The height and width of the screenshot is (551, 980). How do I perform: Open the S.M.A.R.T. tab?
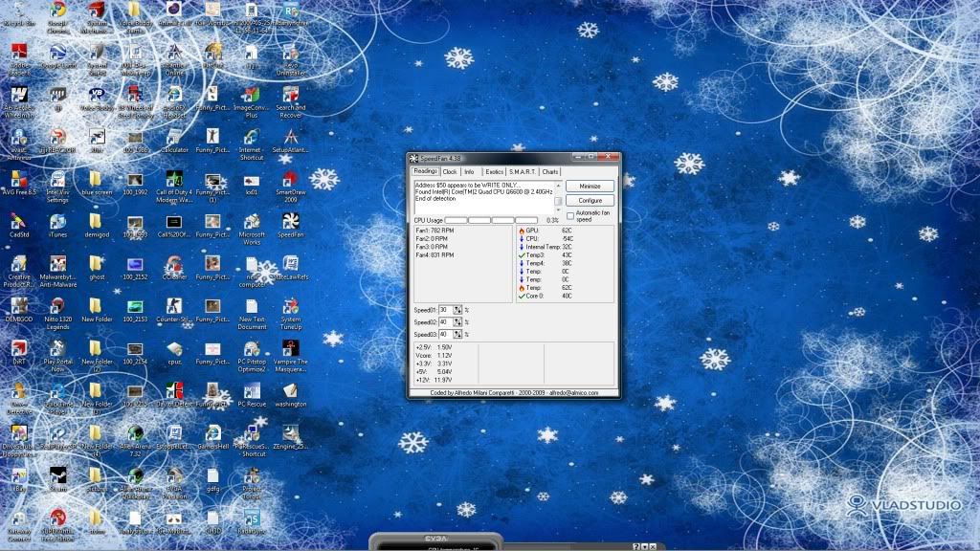click(523, 169)
